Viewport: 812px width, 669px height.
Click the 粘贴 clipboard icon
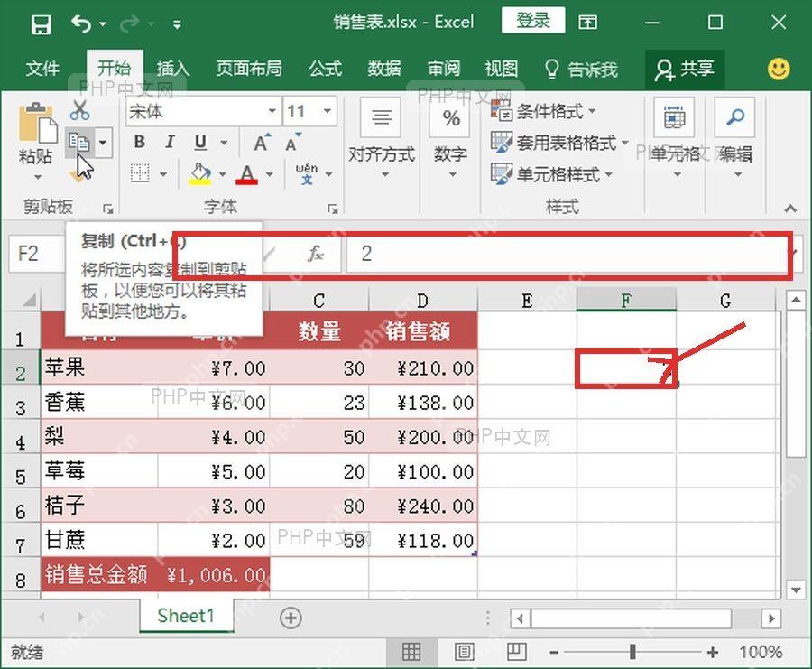tap(36, 124)
